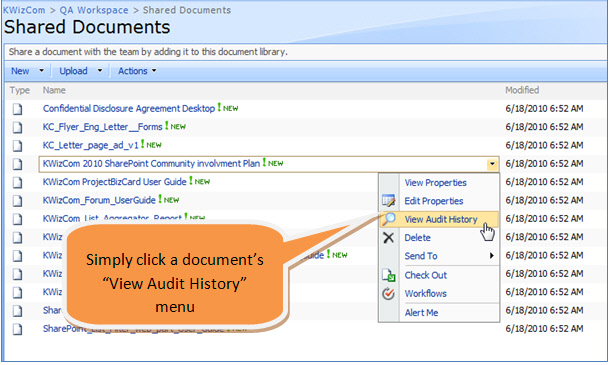Click the Delete X icon
Image resolution: width=610 pixels, height=365 pixels.
[388, 238]
